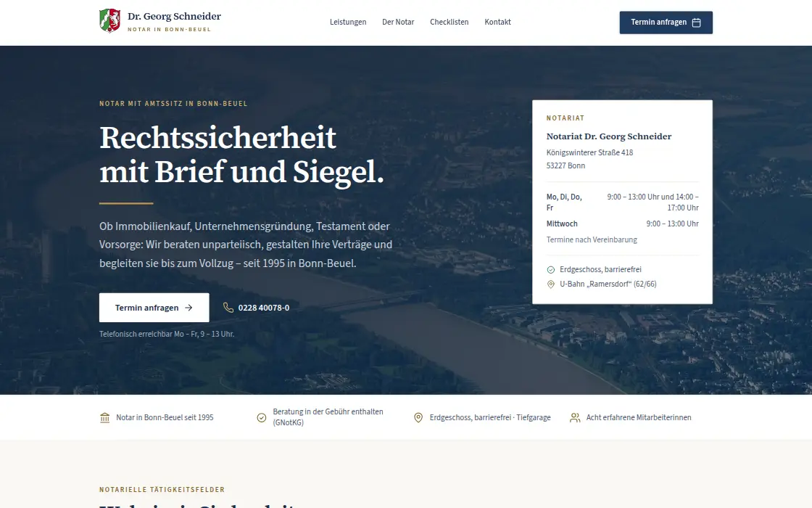Click the coat of arms logo
The width and height of the screenshot is (812, 508).
click(x=109, y=21)
